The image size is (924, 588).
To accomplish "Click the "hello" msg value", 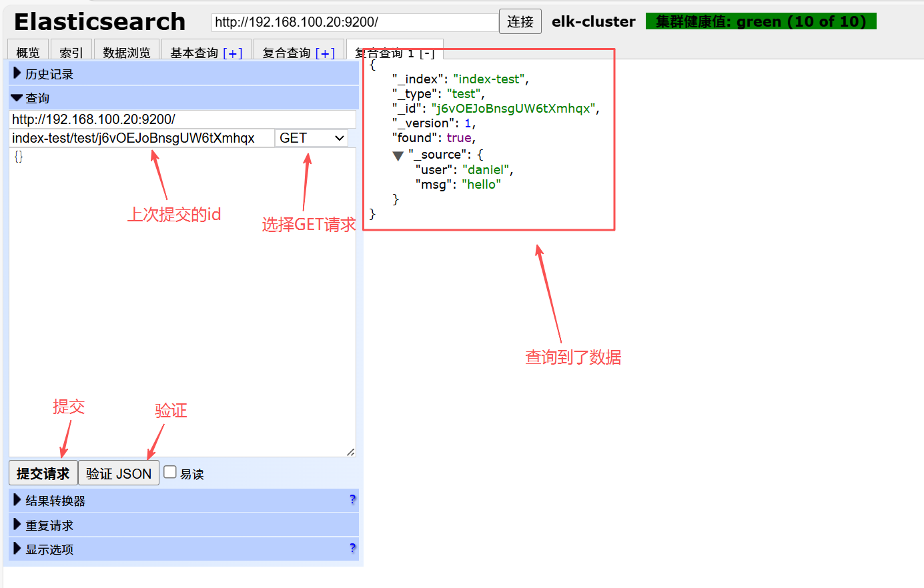I will [481, 185].
